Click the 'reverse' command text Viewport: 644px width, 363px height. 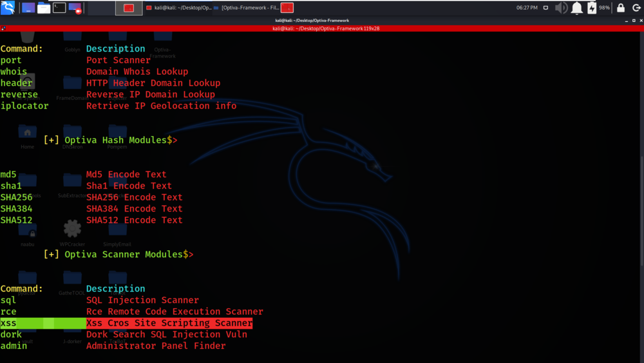tap(19, 95)
